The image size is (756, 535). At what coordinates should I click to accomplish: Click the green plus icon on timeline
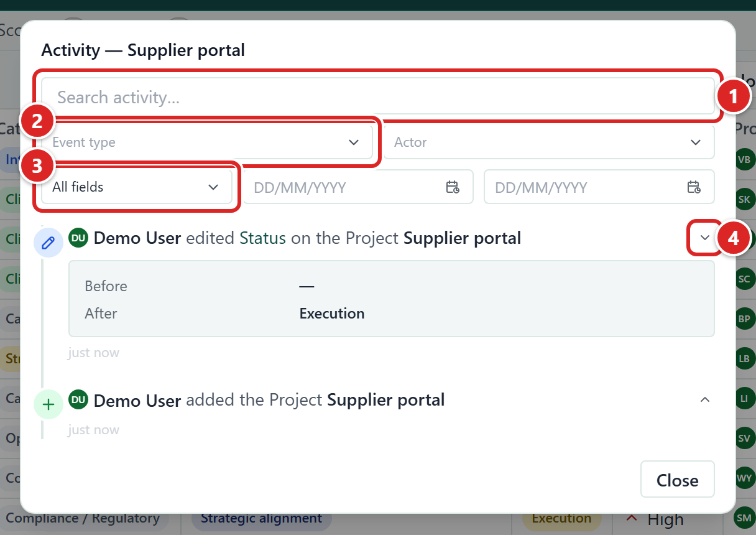tap(48, 404)
